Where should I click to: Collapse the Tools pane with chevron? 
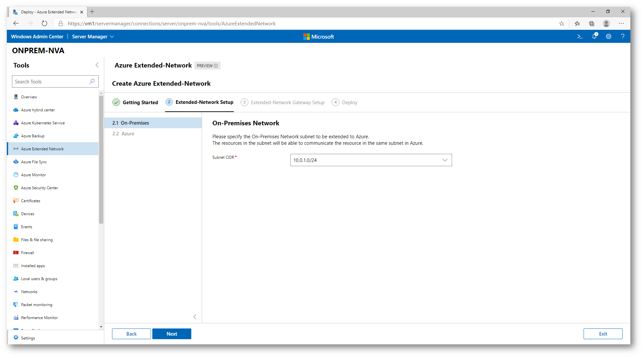[97, 65]
